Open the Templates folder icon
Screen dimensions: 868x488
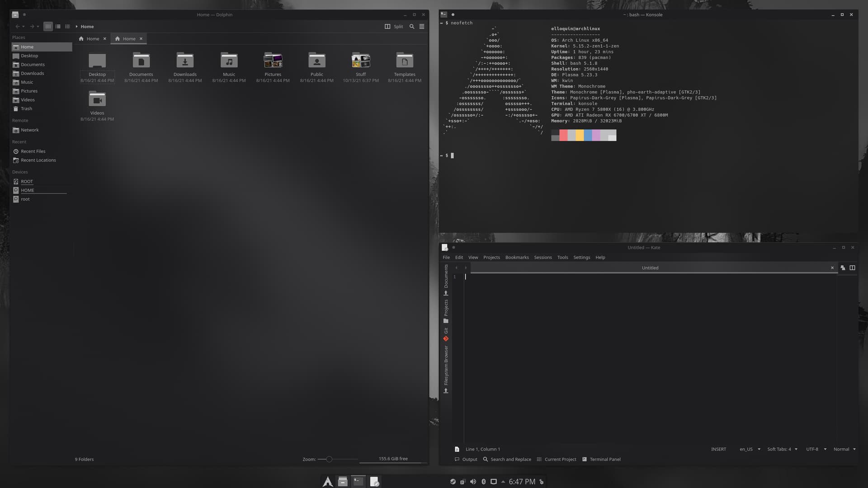point(405,61)
